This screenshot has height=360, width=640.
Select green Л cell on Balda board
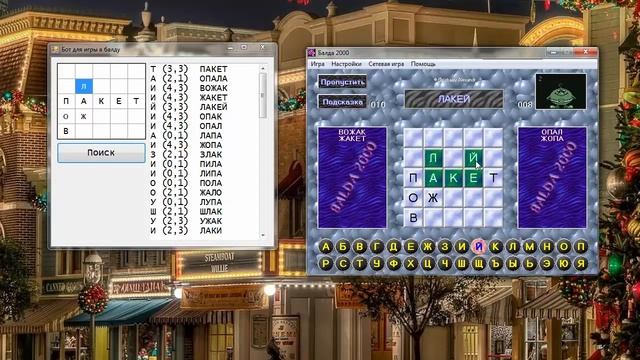click(433, 158)
